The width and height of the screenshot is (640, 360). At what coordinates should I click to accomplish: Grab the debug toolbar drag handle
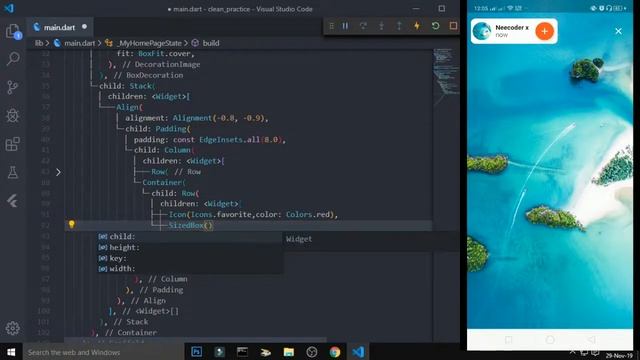point(331,26)
